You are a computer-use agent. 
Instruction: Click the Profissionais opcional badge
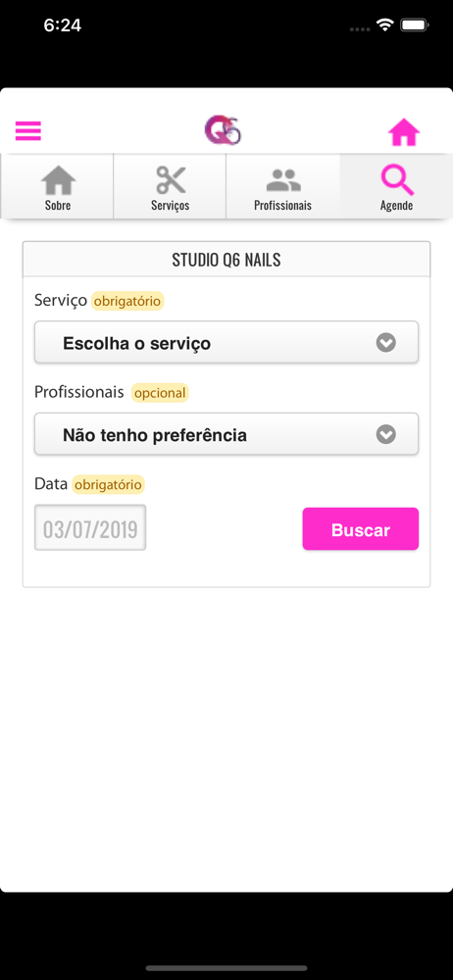[160, 393]
